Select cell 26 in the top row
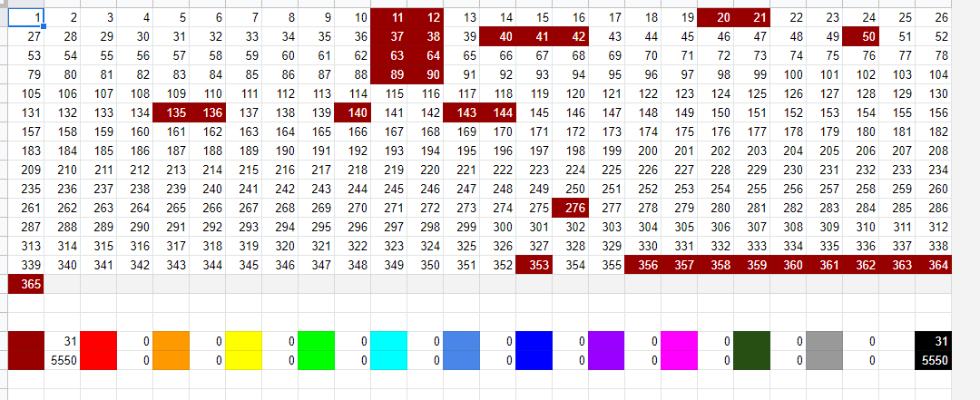Screen dimensions: 980x400 coord(933,17)
